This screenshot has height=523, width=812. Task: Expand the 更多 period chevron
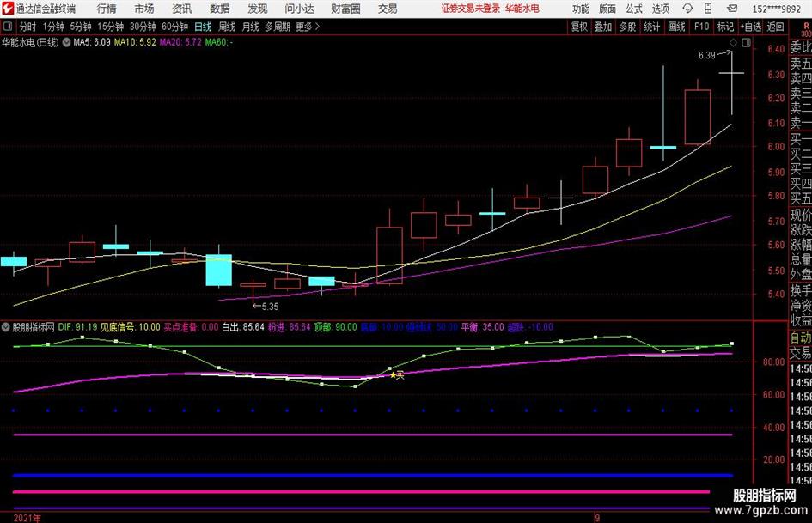click(x=317, y=27)
